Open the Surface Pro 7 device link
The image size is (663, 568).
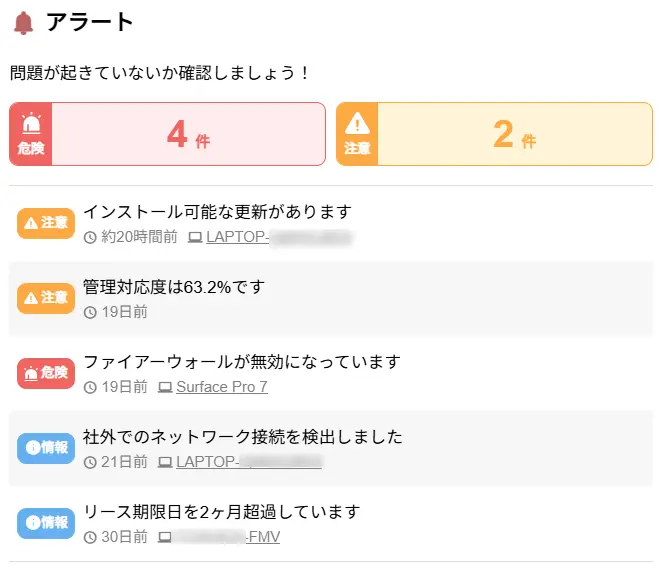point(222,387)
